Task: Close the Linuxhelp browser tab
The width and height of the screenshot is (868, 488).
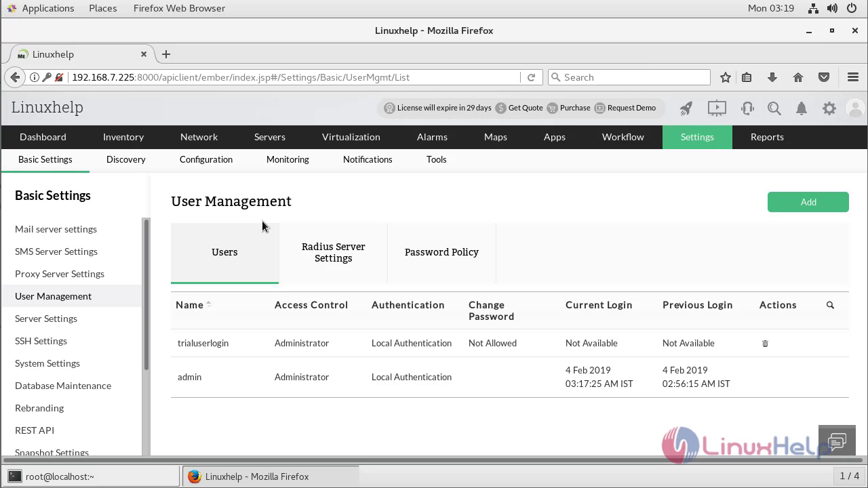Action: point(144,54)
